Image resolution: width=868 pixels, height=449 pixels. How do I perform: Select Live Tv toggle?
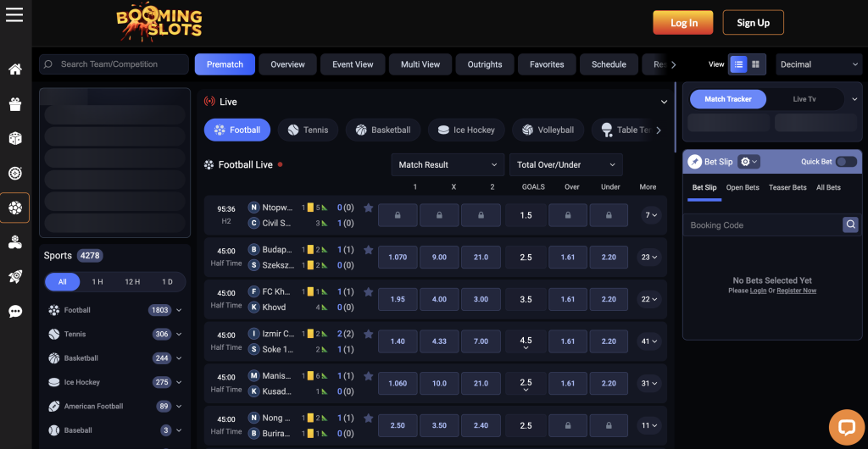[x=804, y=99]
